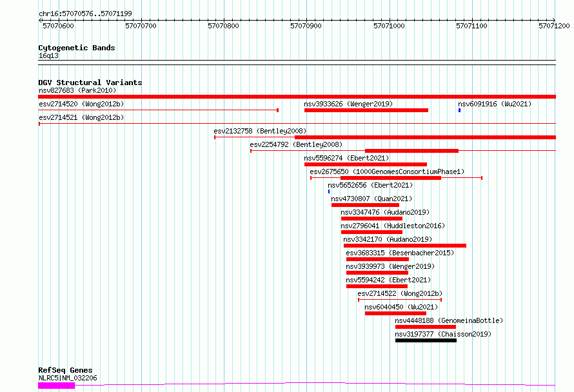Open the nsv3933626 (Wenger2019) variant label
The height and width of the screenshot is (392, 574).
(348, 104)
